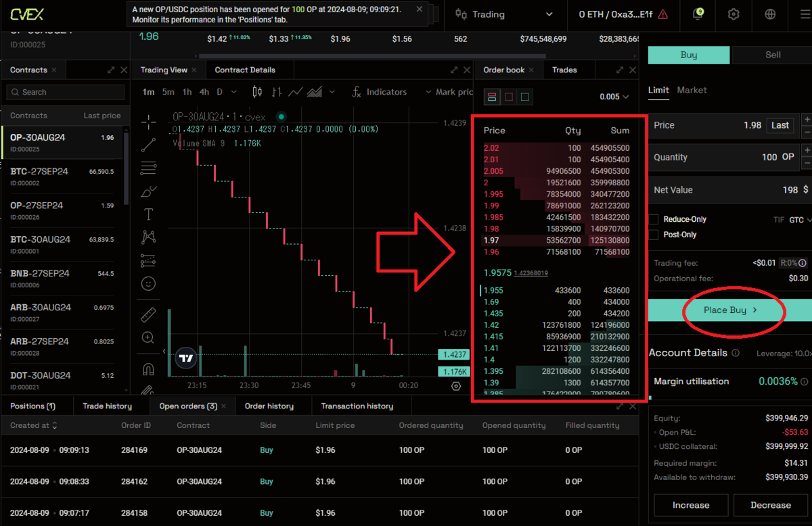Click the Place Buy button
Image resolution: width=812 pixels, height=526 pixels.
pos(729,310)
